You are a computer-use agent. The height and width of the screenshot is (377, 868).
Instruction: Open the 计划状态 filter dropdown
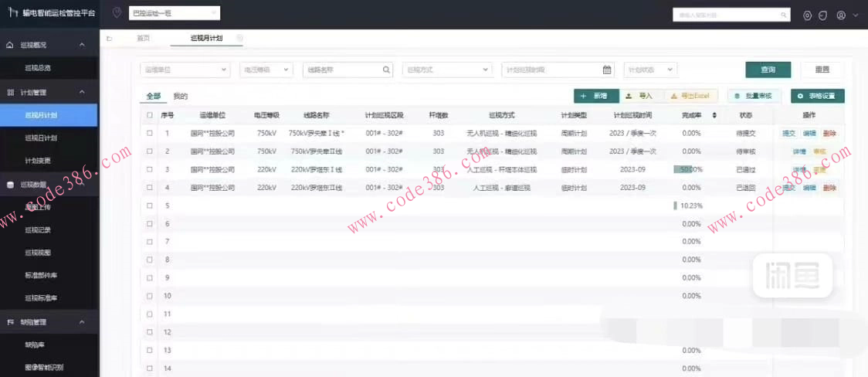650,70
